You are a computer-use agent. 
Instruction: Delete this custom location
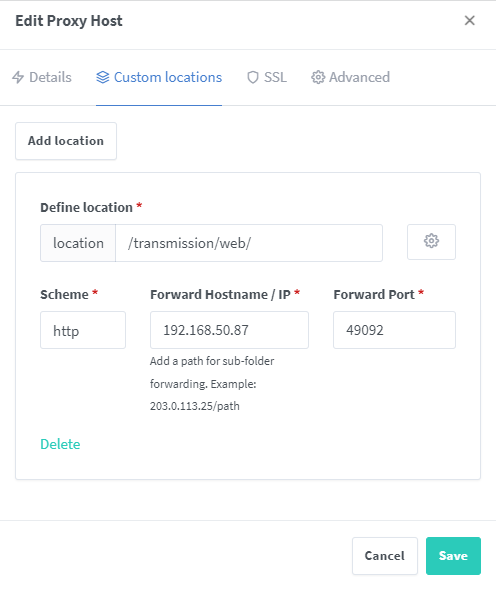(x=60, y=444)
